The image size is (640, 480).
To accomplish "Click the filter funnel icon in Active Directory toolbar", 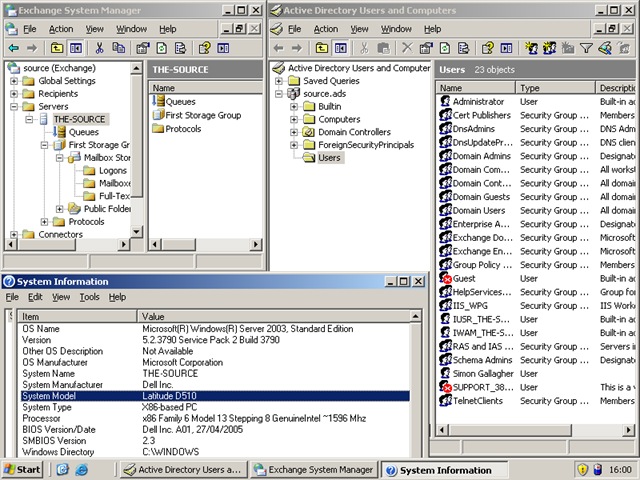I will (585, 47).
